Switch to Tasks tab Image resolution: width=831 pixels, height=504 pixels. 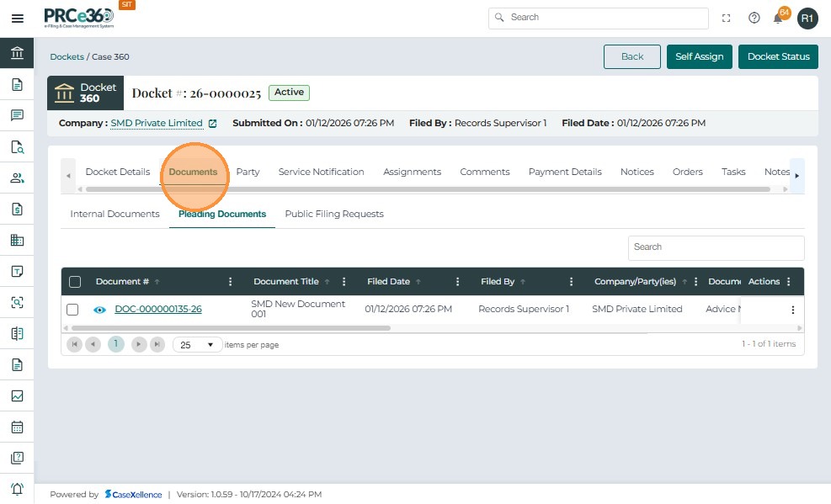pos(733,172)
